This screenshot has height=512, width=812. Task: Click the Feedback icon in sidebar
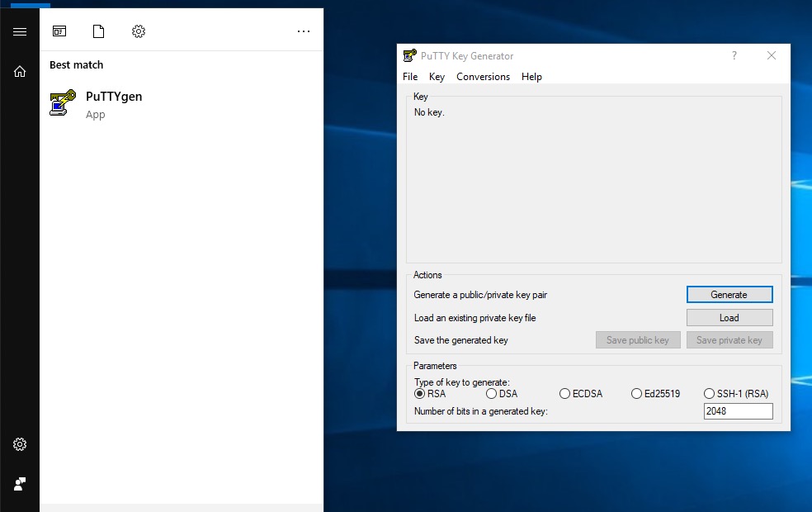click(x=20, y=484)
